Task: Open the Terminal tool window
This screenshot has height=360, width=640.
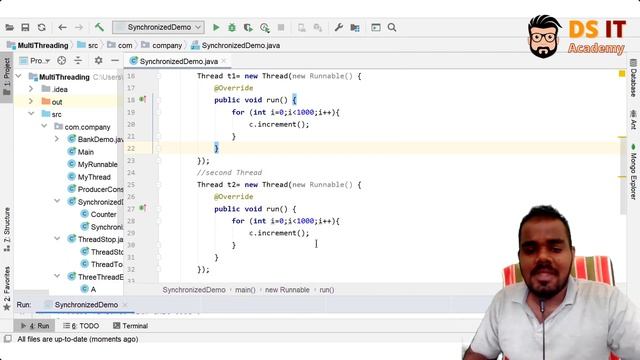Action: click(x=130, y=326)
